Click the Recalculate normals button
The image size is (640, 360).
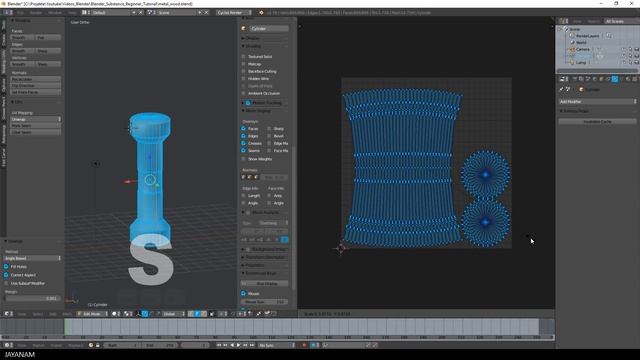pos(36,79)
